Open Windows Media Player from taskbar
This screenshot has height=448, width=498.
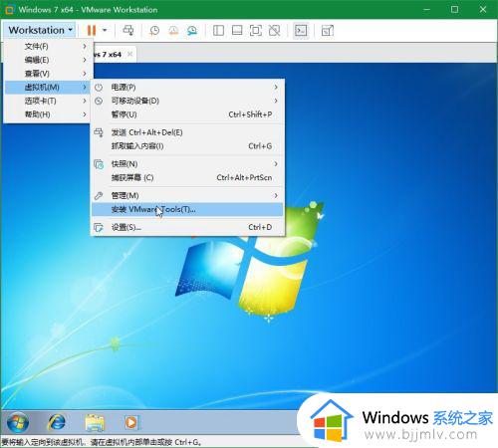(x=131, y=422)
